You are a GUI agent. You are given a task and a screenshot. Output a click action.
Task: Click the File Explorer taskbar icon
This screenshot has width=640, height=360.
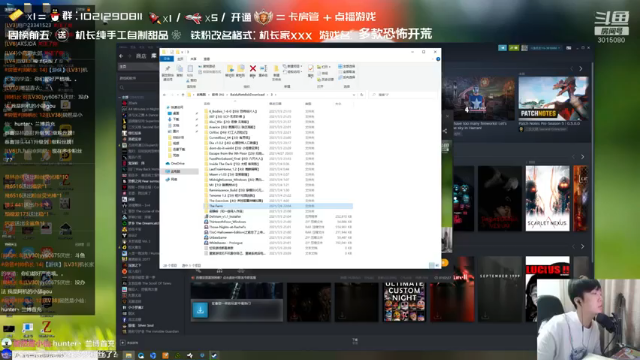pyautogui.click(x=129, y=356)
